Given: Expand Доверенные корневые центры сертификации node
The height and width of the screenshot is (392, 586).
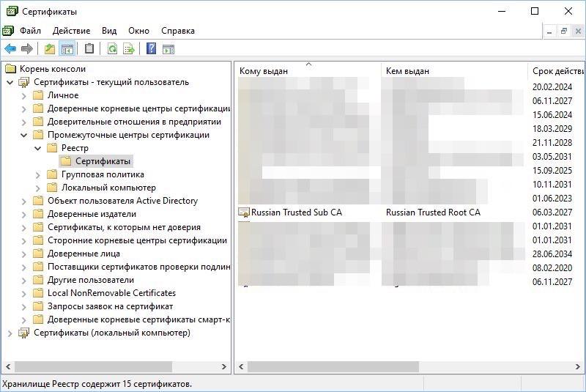Looking at the screenshot, I should coord(24,108).
